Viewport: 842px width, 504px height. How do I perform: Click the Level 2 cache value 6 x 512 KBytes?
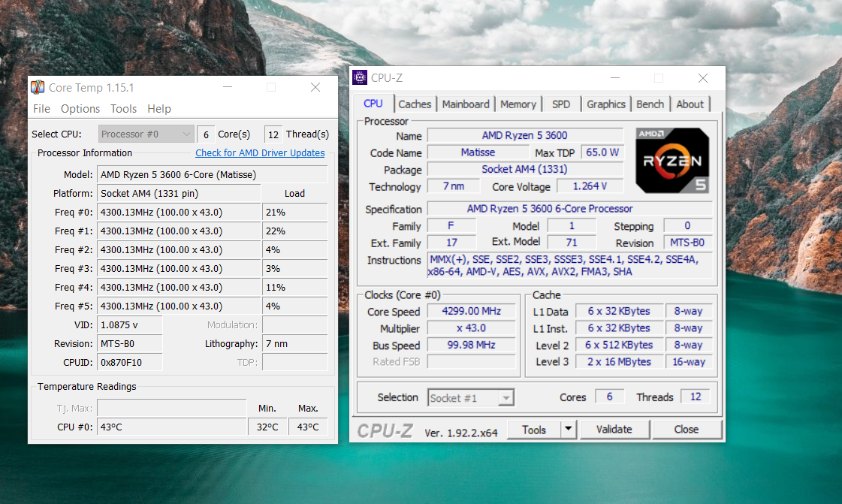[619, 345]
